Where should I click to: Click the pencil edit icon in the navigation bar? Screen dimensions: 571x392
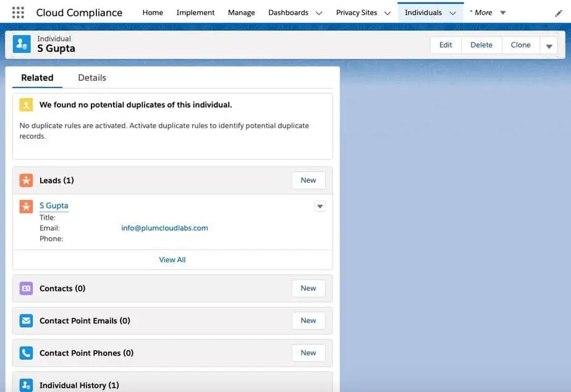[559, 12]
